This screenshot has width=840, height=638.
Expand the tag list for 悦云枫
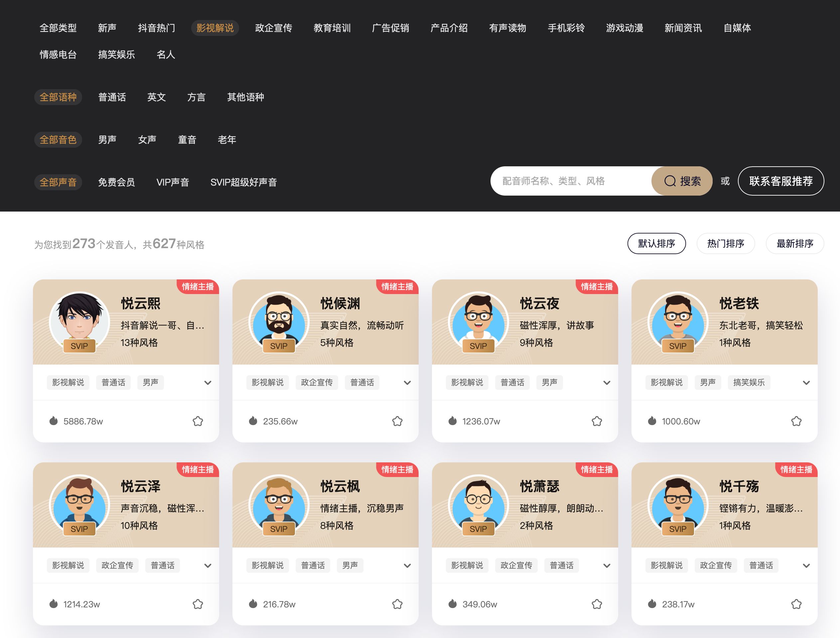[407, 566]
